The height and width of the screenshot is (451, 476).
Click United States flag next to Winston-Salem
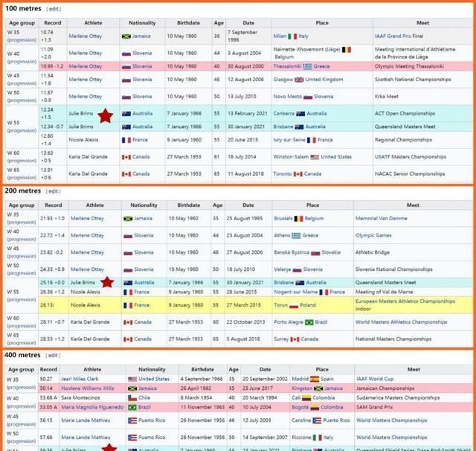(x=315, y=157)
